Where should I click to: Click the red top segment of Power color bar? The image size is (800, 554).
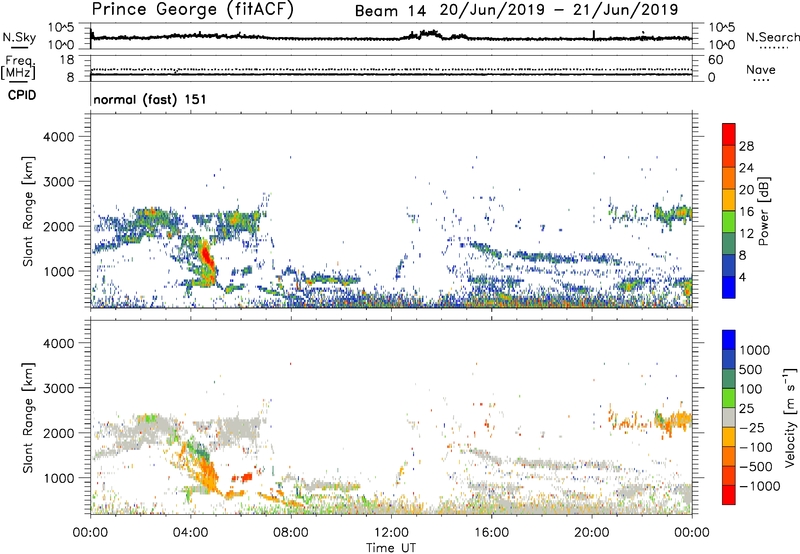729,134
